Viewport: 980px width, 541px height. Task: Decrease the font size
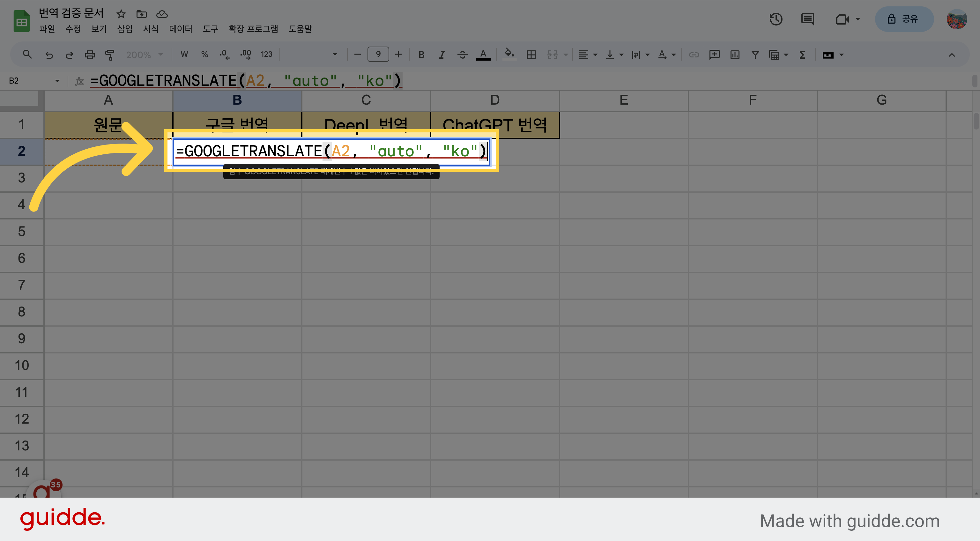(357, 55)
